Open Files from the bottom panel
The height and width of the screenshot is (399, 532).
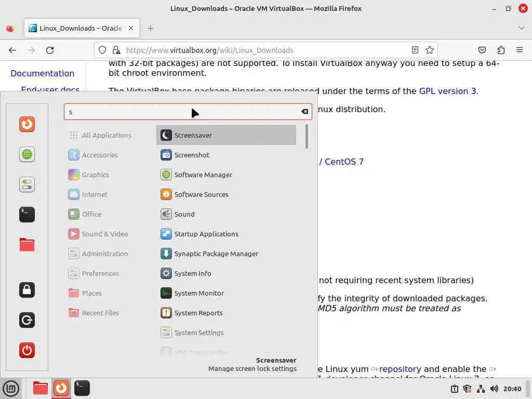(40, 389)
